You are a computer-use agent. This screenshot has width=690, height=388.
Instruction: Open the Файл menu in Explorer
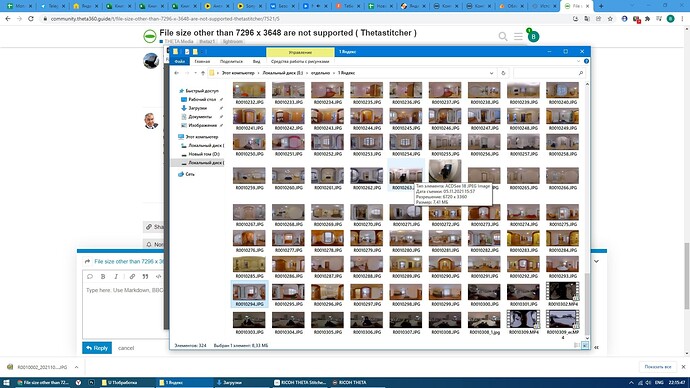[180, 62]
